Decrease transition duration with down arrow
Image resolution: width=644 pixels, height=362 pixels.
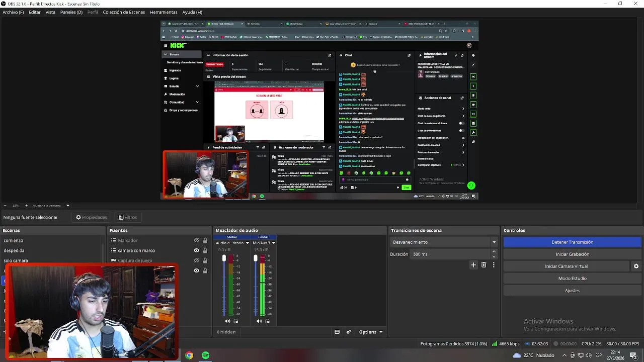(x=494, y=256)
